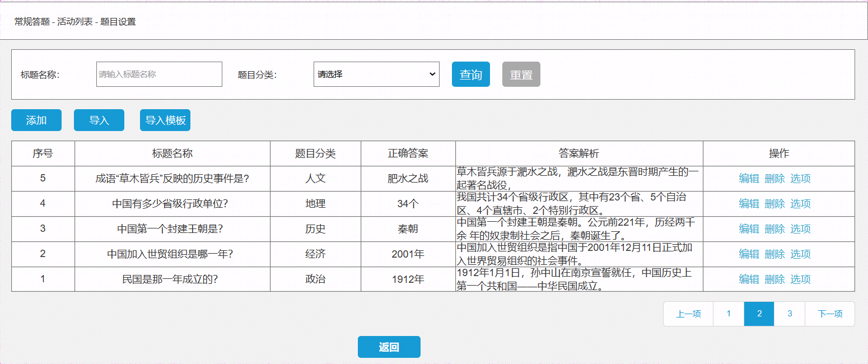Click the answer cell 肥水之战
Viewport: 868px width, 364px height.
[408, 179]
